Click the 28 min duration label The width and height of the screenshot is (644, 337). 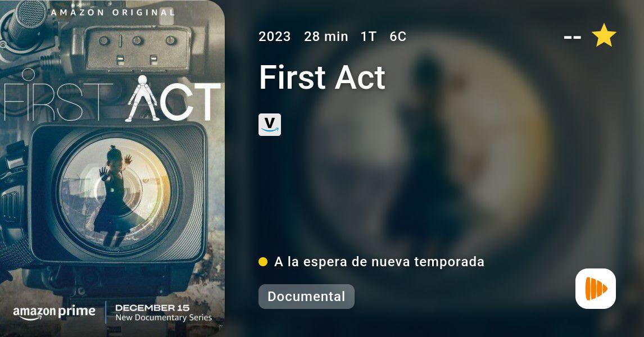point(326,37)
